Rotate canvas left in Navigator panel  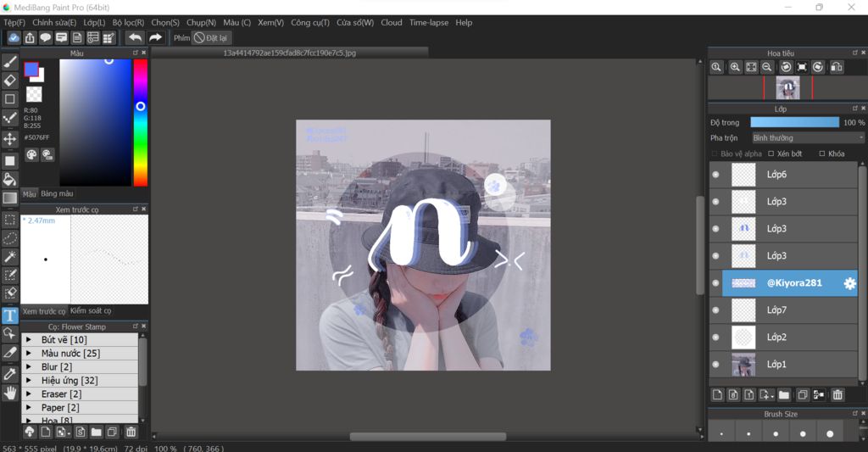pyautogui.click(x=786, y=67)
